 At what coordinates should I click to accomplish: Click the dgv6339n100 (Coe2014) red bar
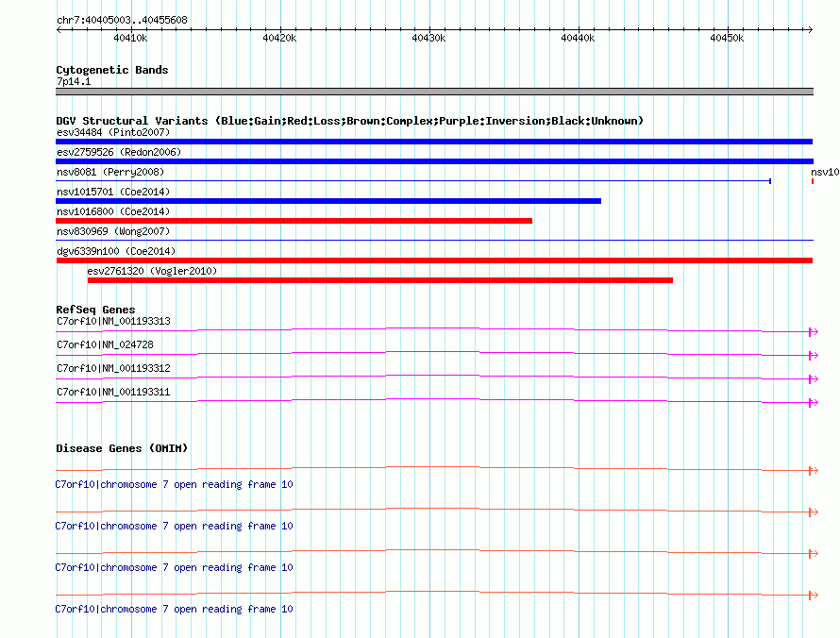pos(434,260)
